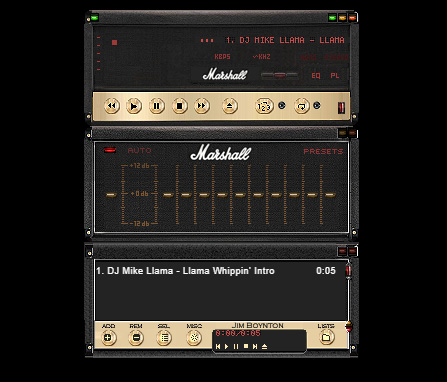Click the mini Previous button in the playlist
447x382 pixels.
click(218, 347)
